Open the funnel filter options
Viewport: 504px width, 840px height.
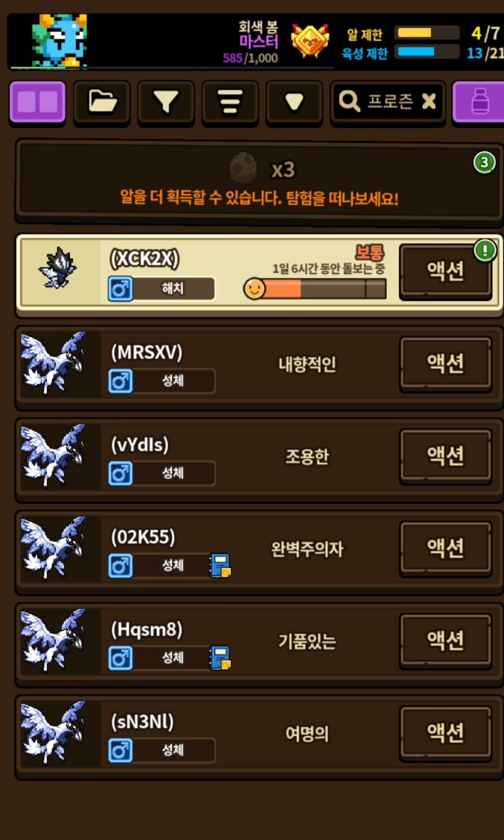pyautogui.click(x=166, y=102)
